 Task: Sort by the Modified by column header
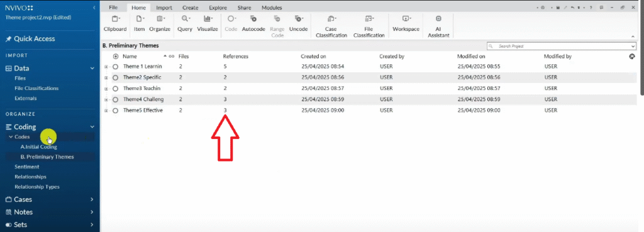tap(558, 57)
